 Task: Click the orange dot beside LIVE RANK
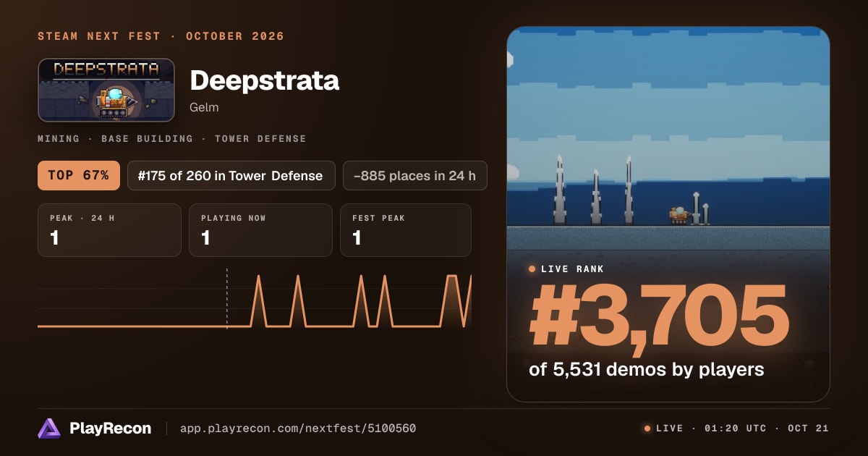tap(532, 269)
